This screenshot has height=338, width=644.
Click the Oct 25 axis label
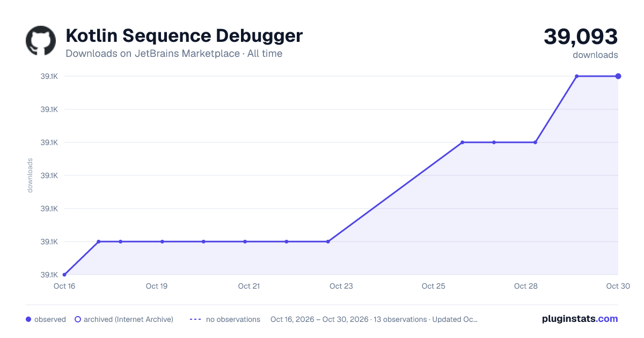[x=434, y=286]
